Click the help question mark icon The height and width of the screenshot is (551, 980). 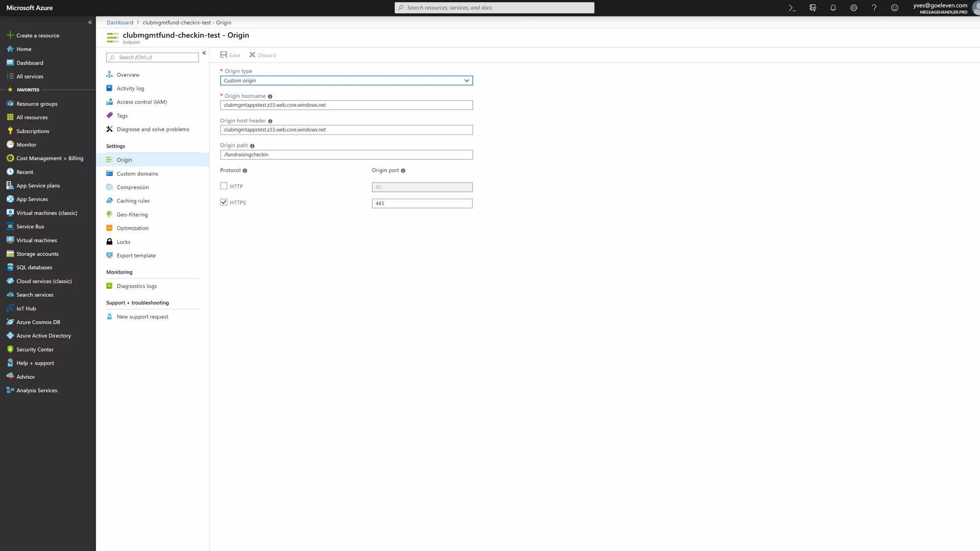pyautogui.click(x=874, y=8)
